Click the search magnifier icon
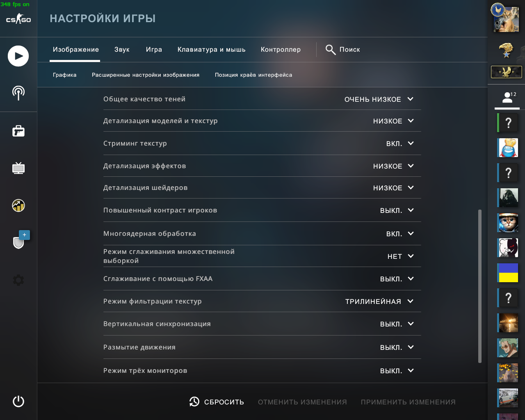Viewport: 525px width, 420px height. click(330, 50)
